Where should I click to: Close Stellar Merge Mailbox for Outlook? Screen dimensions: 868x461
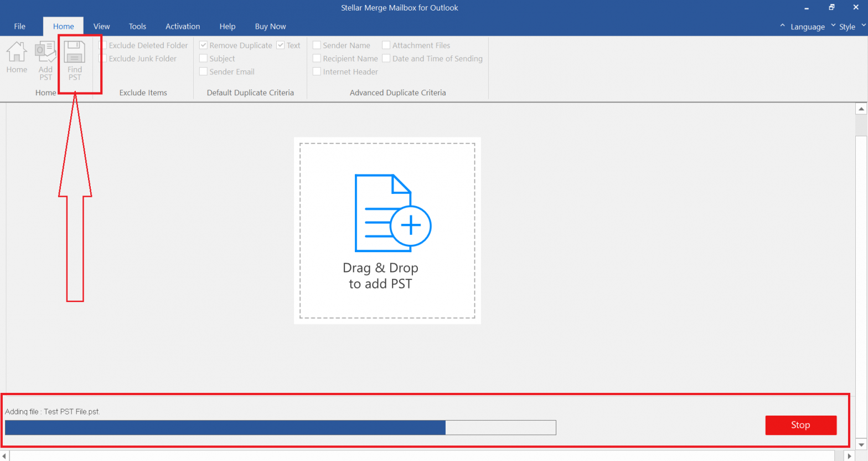pos(856,7)
